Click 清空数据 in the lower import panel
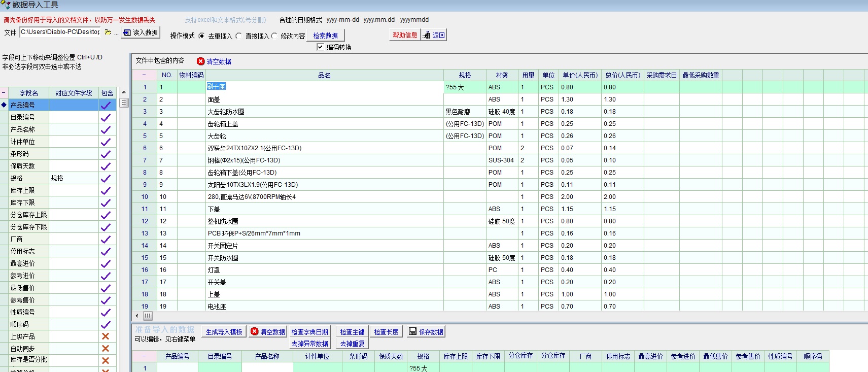Screen dimensions: 868x372 (268, 332)
